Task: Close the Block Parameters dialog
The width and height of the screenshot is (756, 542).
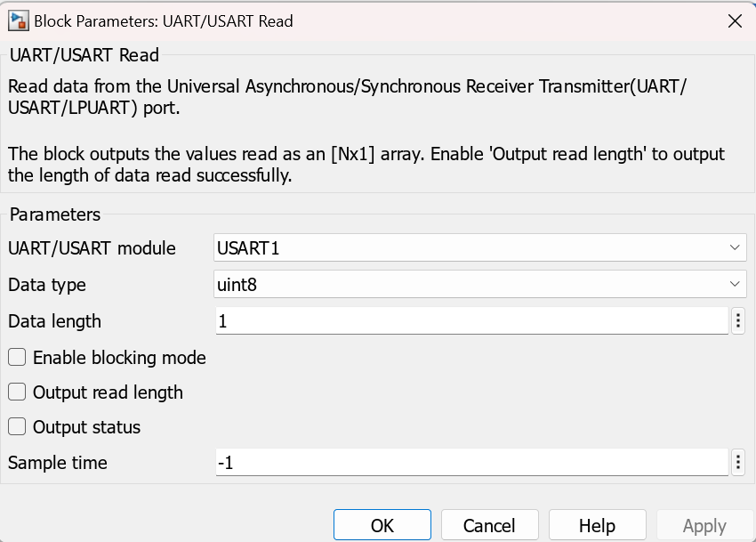Action: pyautogui.click(x=735, y=20)
